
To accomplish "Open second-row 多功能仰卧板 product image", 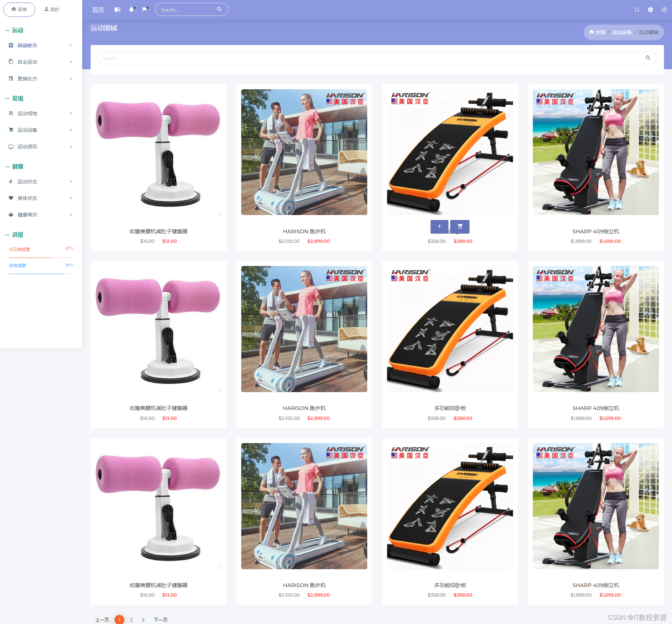I will click(450, 329).
